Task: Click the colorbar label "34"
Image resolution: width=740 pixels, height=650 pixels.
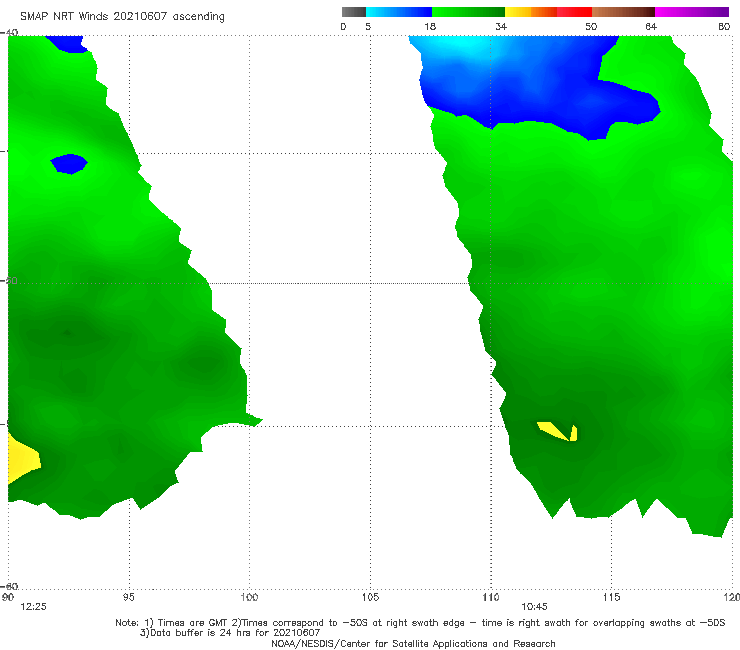Action: [501, 26]
